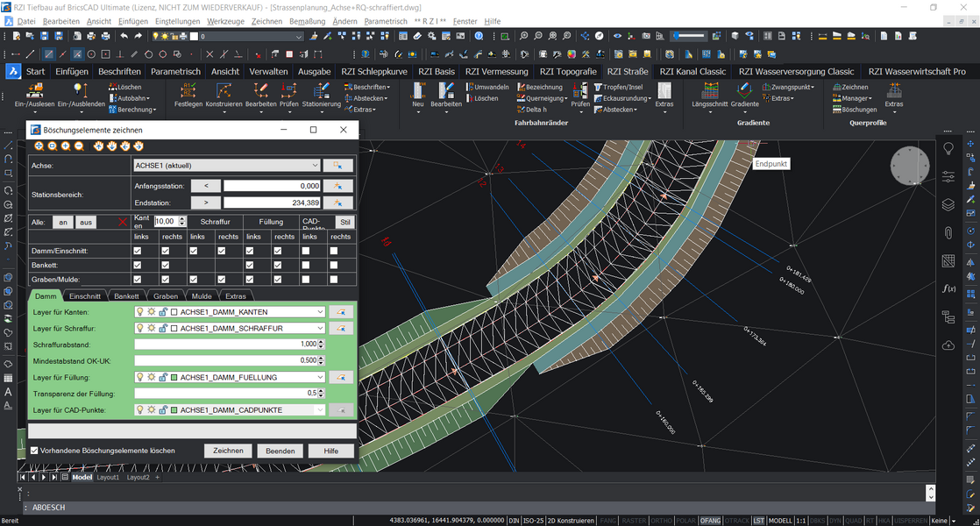Click the Ein-/Auslesen ribbon icon
Viewport: 980px width, 526px height.
pyautogui.click(x=34, y=91)
